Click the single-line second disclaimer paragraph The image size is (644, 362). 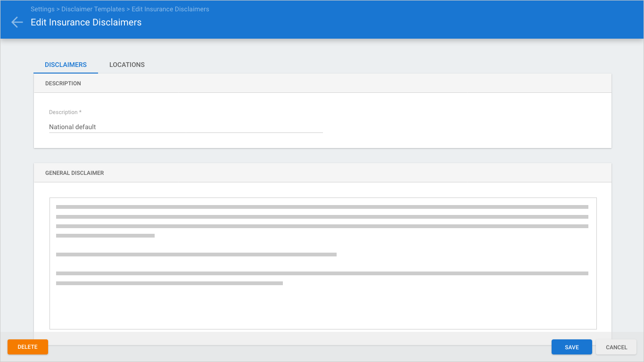pyautogui.click(x=196, y=255)
